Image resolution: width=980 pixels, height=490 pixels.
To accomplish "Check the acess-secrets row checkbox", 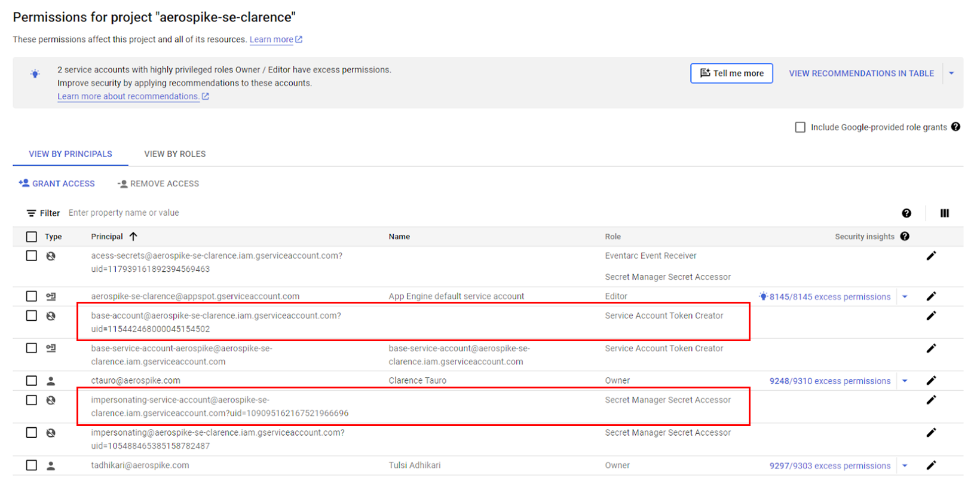I will click(32, 256).
